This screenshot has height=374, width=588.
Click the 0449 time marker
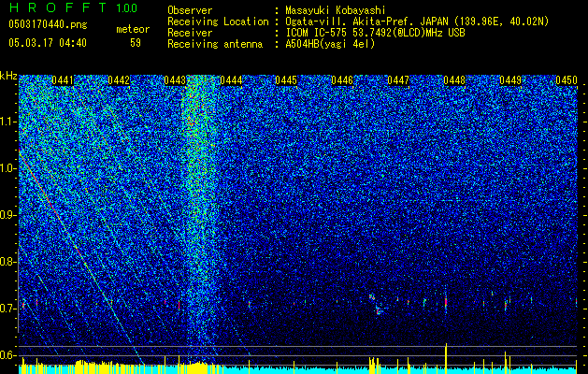[x=510, y=80]
